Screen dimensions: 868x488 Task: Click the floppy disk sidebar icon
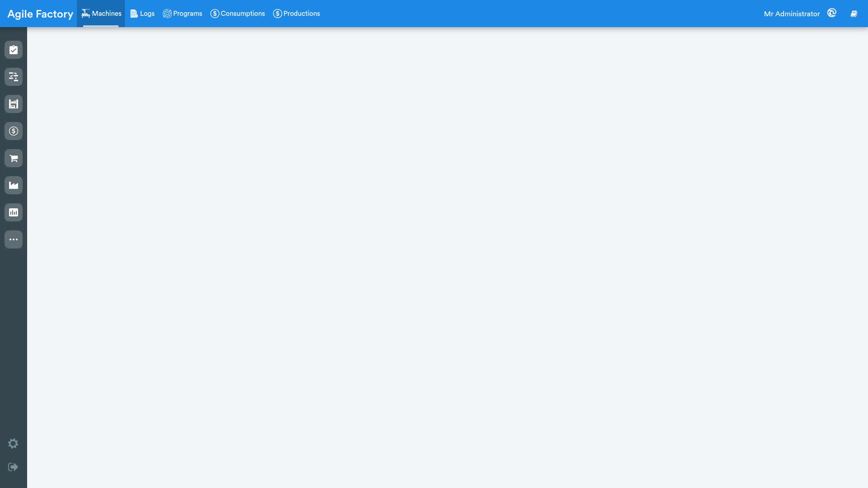click(14, 104)
